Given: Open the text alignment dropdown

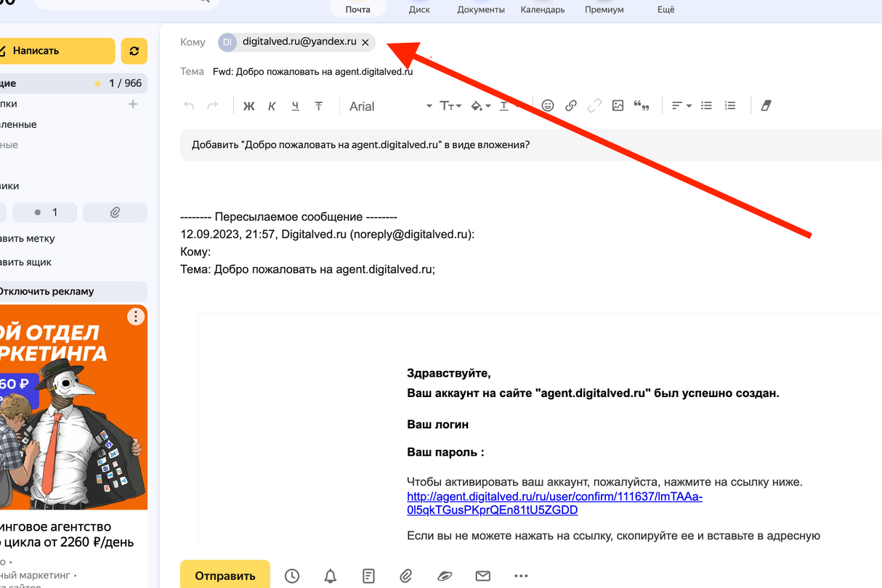Looking at the screenshot, I should click(681, 106).
